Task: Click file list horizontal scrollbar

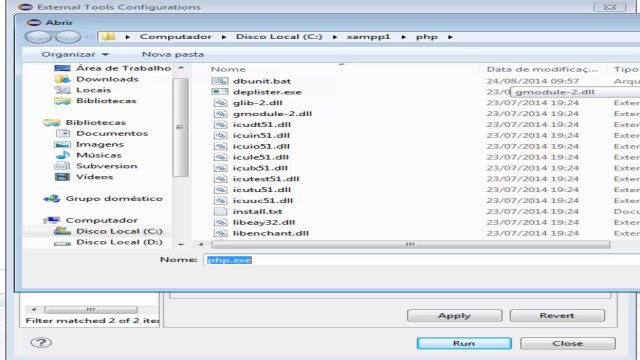Action: point(410,244)
